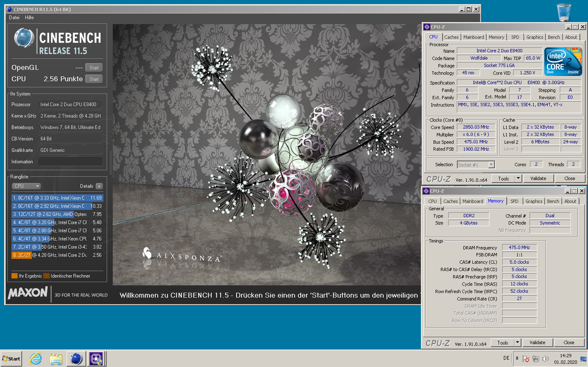Open the Datei menu in Cinebench
The height and width of the screenshot is (367, 588).
tap(14, 18)
